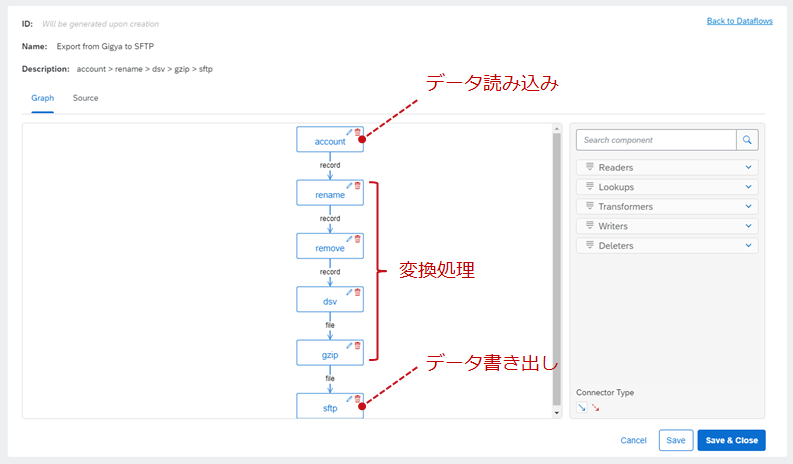Click the ID placeholder 'Will be generated upon creation'
The image size is (793, 464).
100,24
